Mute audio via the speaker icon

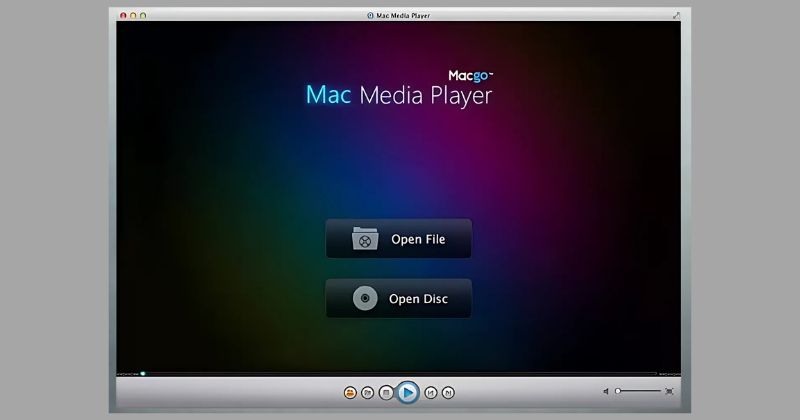606,391
